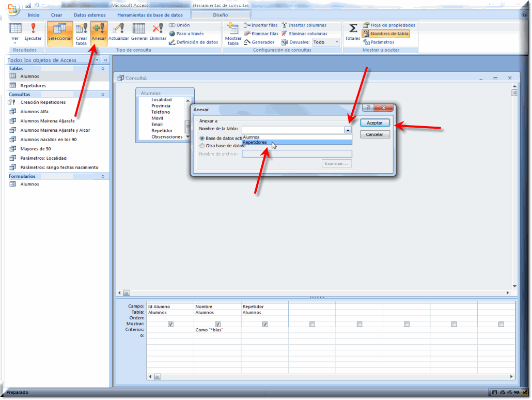
Task: Collapse the Consultas group in navigation pane
Action: (102, 95)
